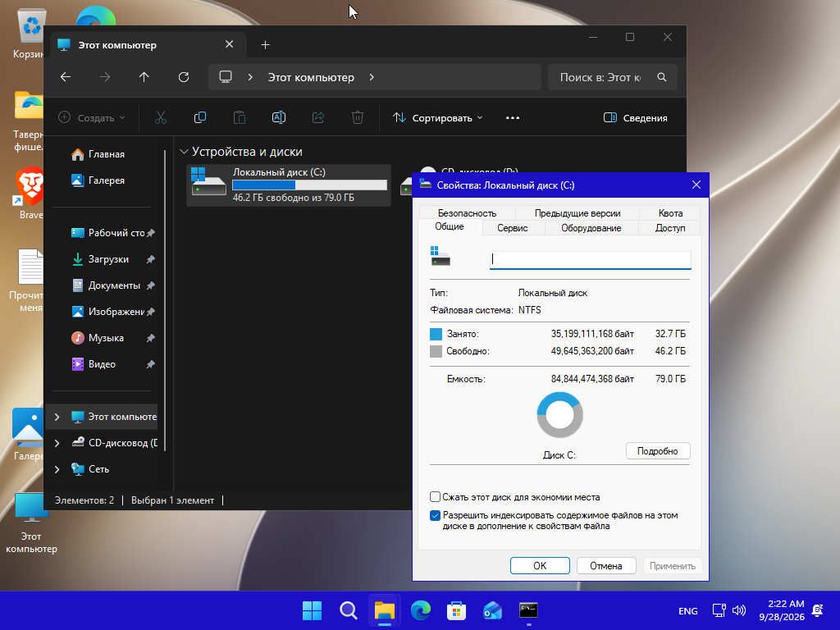Launch Microsoft Edge from taskbar
840x630 pixels.
tap(421, 610)
